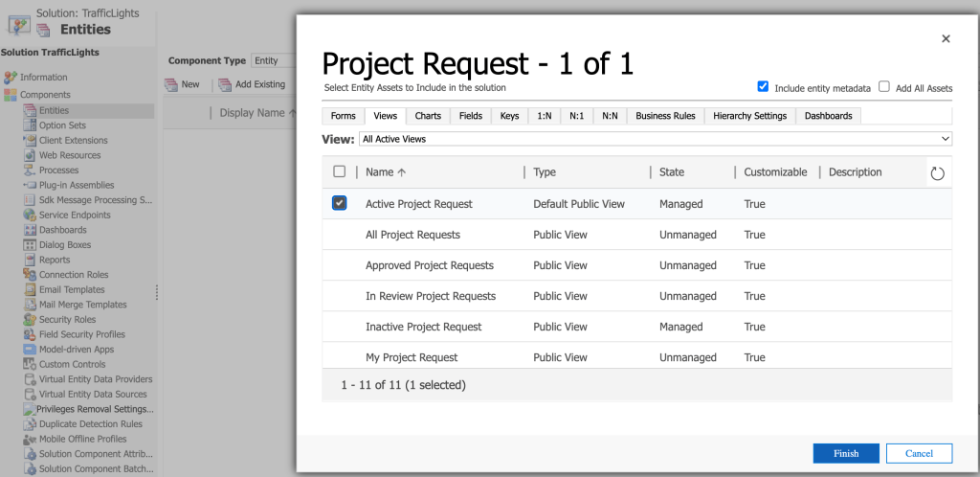Click the Option Sets icon in the sidebar
The width and height of the screenshot is (980, 477).
point(31,125)
